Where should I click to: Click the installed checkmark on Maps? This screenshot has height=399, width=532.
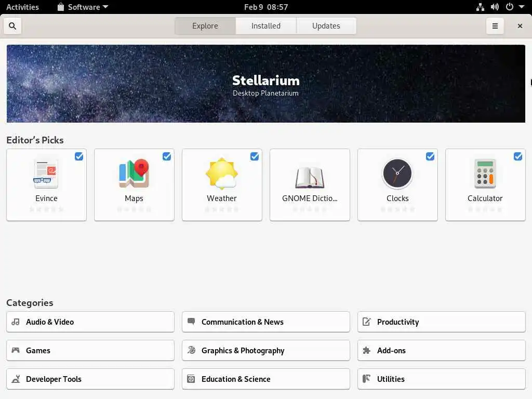coord(167,156)
